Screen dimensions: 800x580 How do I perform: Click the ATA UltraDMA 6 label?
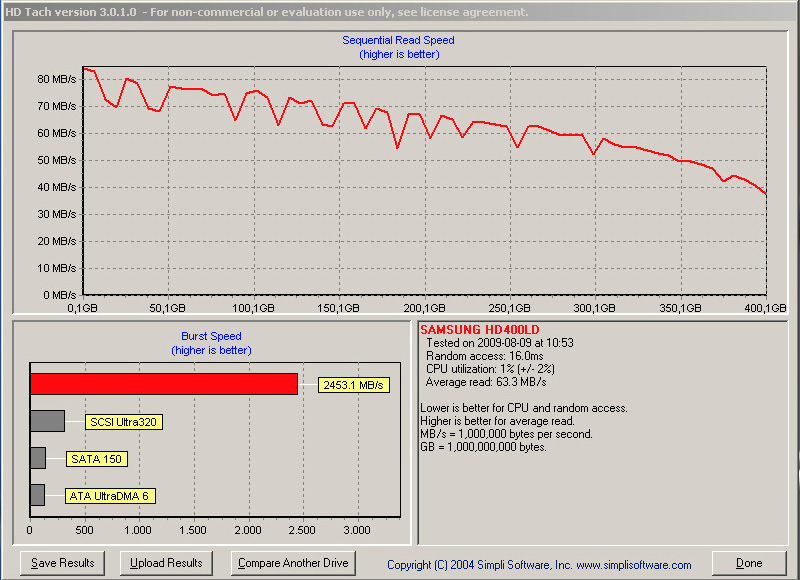[x=110, y=496]
